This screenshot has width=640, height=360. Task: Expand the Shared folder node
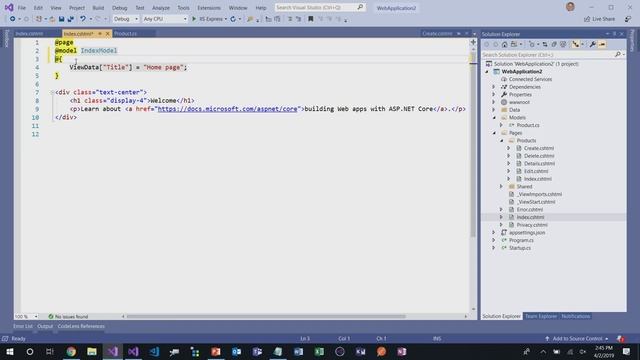click(x=501, y=187)
